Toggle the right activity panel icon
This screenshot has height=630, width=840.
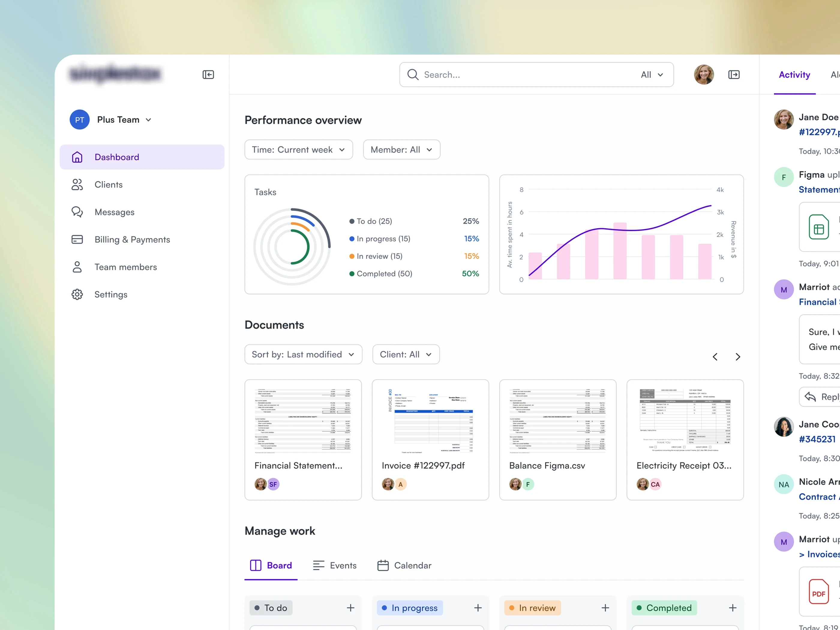click(734, 74)
